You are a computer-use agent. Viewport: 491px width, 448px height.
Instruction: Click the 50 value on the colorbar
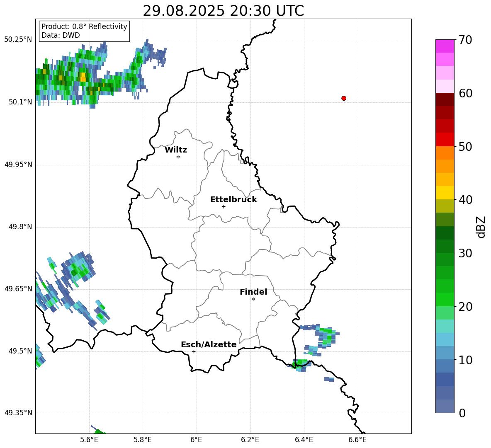[465, 146]
